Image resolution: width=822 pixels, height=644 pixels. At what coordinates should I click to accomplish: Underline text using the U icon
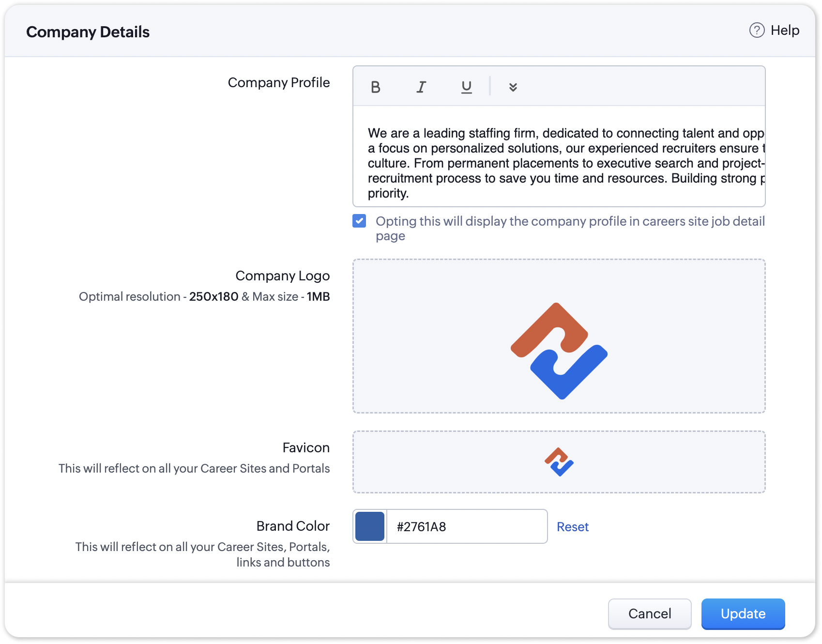[466, 87]
